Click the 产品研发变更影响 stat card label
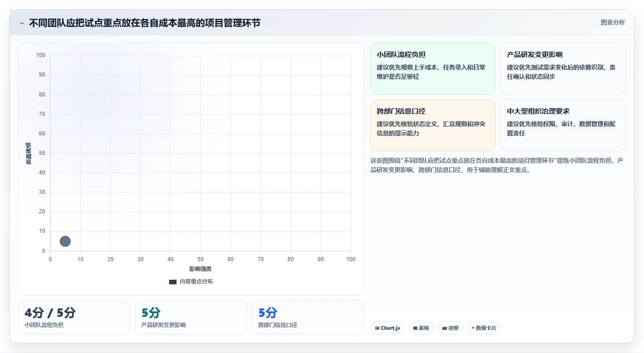Viewport: 644px width, 353px height. 164,325
